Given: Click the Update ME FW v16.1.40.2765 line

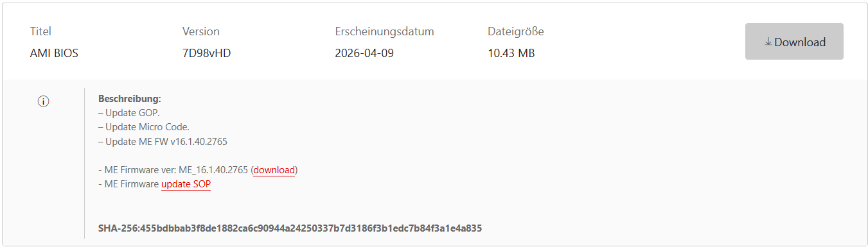Looking at the screenshot, I should (163, 141).
